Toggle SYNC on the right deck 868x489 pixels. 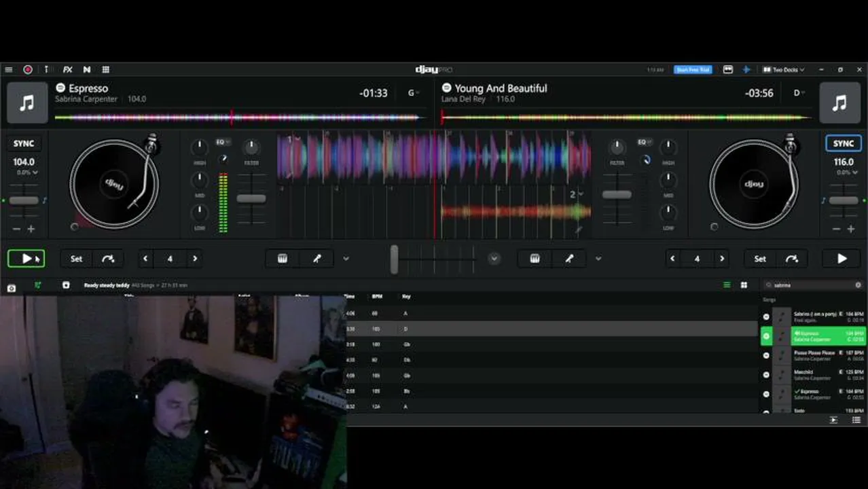[x=844, y=143]
